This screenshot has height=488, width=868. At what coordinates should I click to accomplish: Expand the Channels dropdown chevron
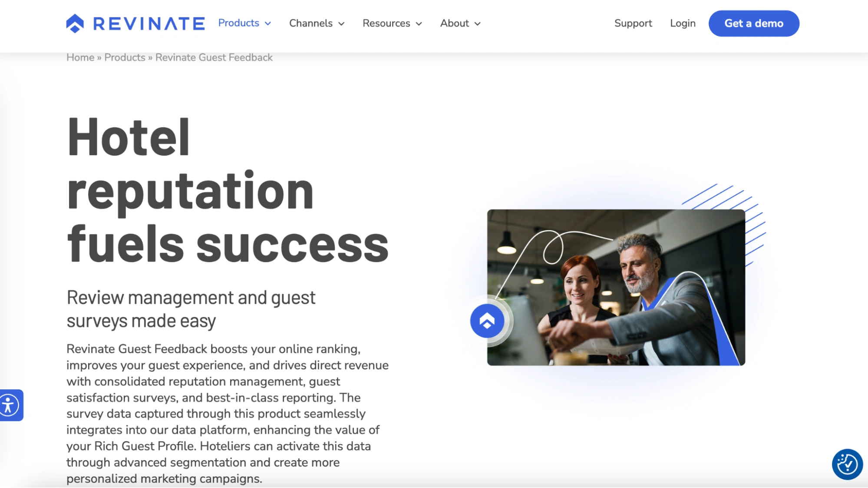click(x=341, y=24)
